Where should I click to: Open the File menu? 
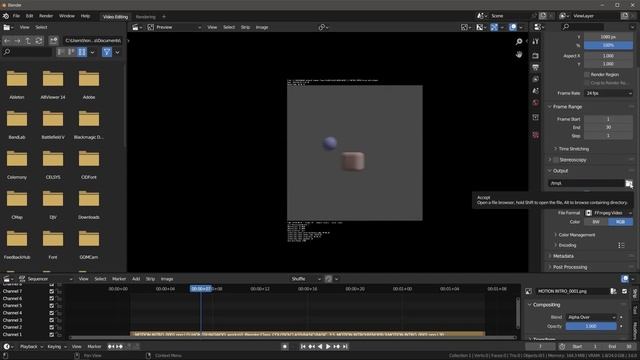(x=16, y=16)
